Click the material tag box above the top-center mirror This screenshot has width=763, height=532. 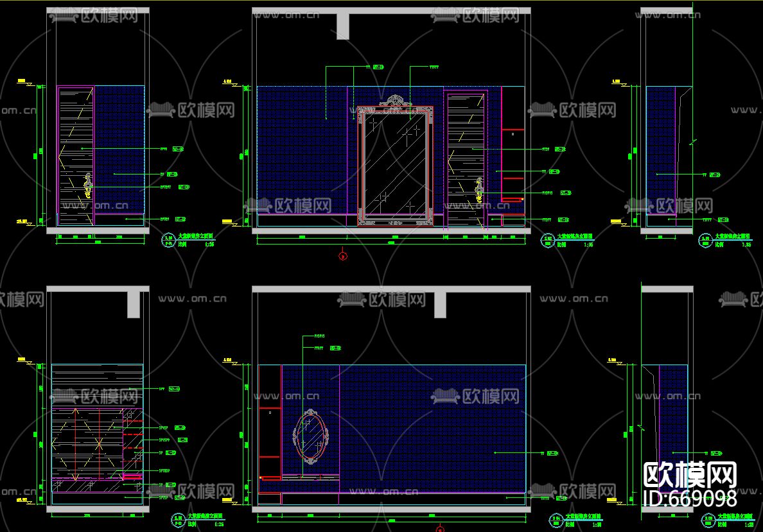click(378, 67)
